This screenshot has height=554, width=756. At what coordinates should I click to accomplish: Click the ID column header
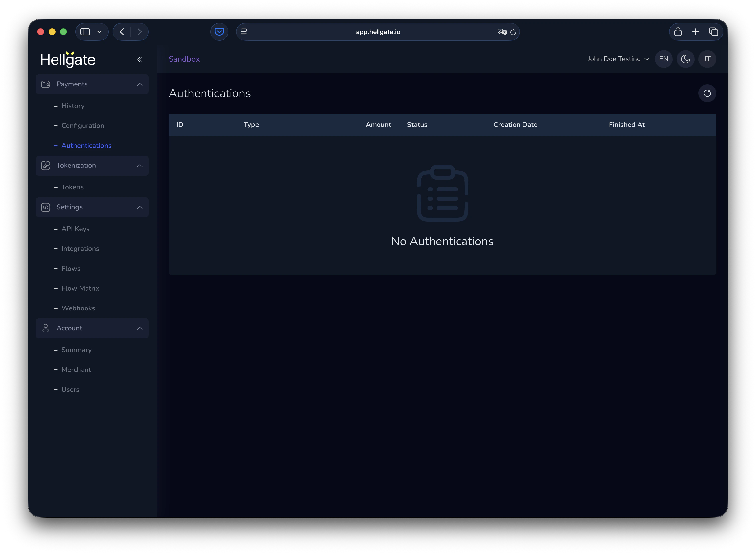point(180,125)
